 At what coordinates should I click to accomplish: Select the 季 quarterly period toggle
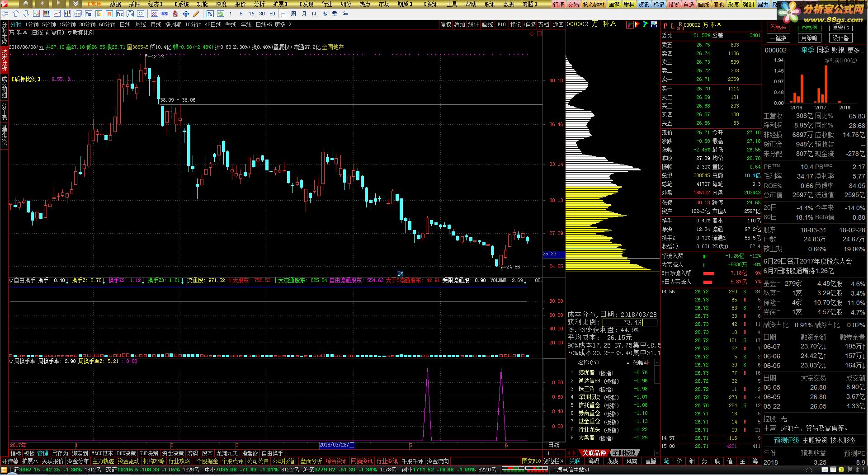click(335, 14)
